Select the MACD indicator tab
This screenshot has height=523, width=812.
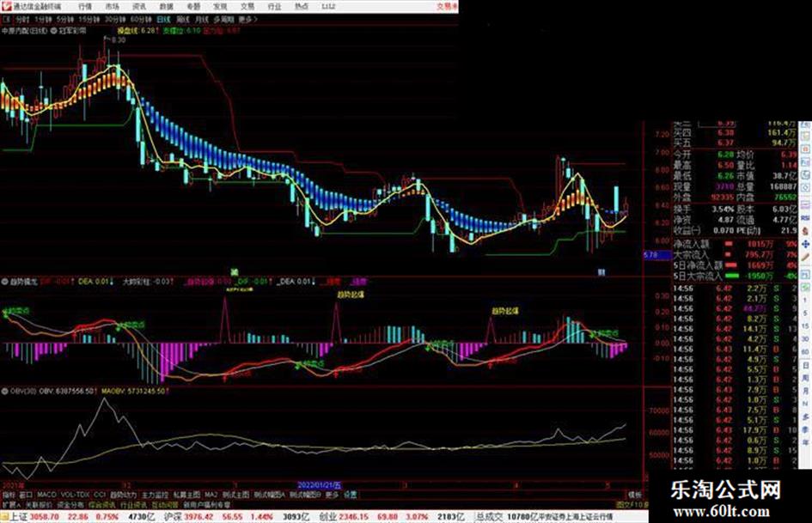pyautogui.click(x=46, y=495)
